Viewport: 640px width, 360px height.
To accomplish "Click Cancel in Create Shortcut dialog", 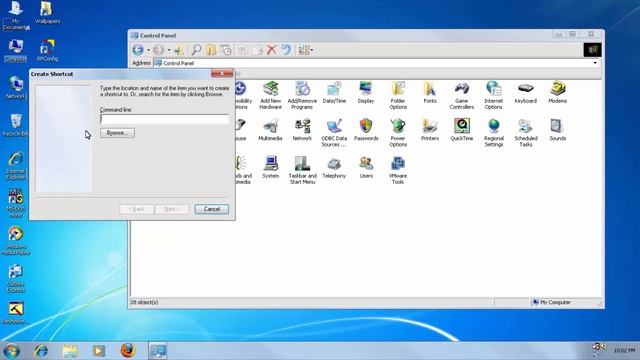I will (211, 209).
